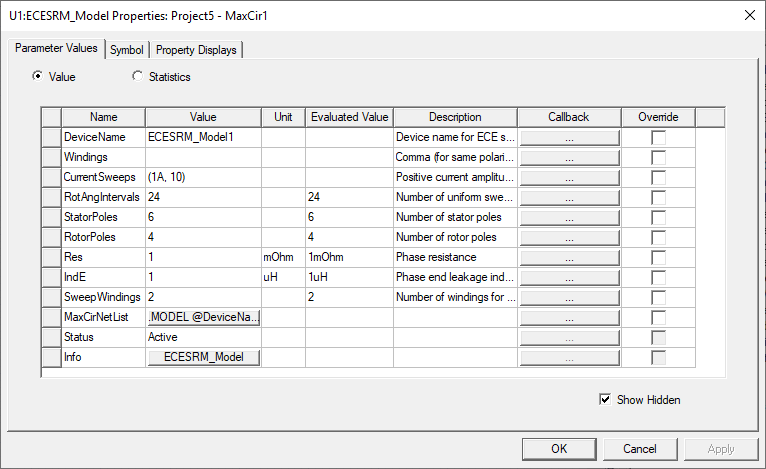Screen dimensions: 766x469
Task: Open Callback button for Res row
Action: pos(569,258)
